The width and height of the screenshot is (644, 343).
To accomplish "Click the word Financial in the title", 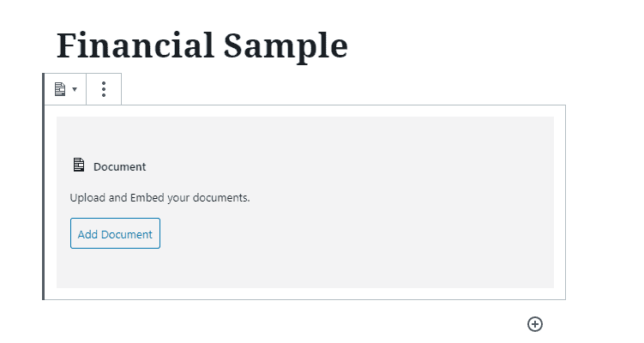I will [135, 45].
